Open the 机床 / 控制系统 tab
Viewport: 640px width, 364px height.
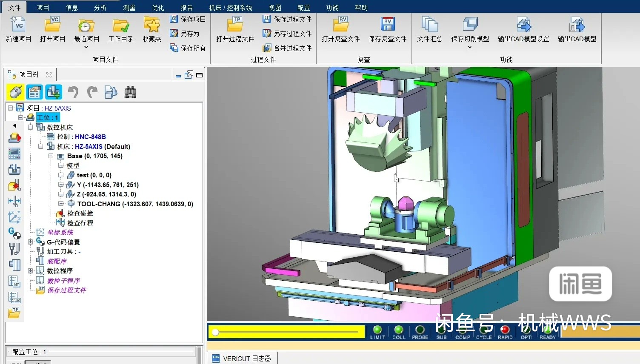(231, 8)
